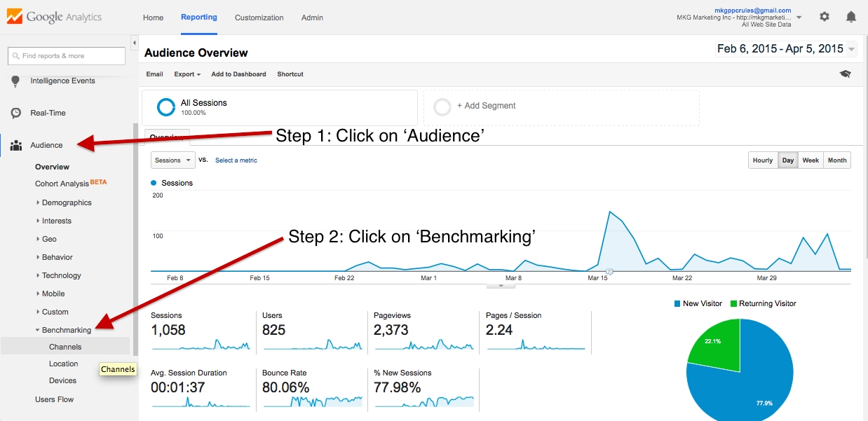868x421 pixels.
Task: Click the Google Analytics logo
Action: tap(55, 17)
